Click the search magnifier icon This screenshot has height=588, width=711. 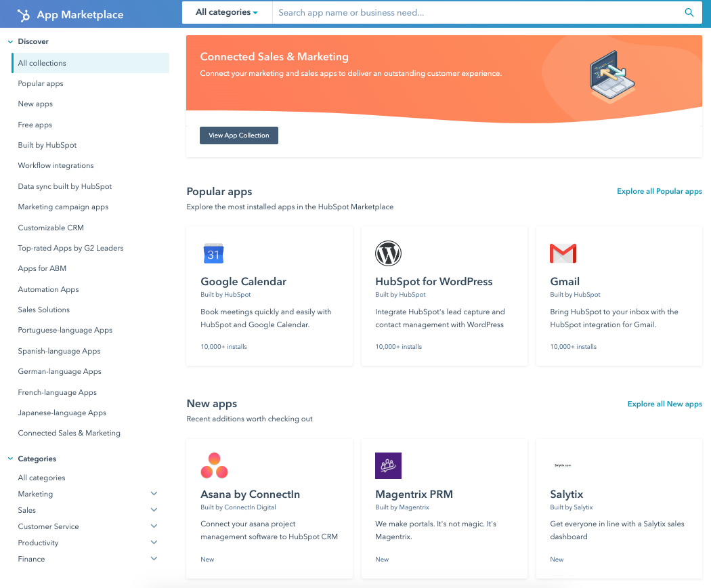pyautogui.click(x=689, y=13)
